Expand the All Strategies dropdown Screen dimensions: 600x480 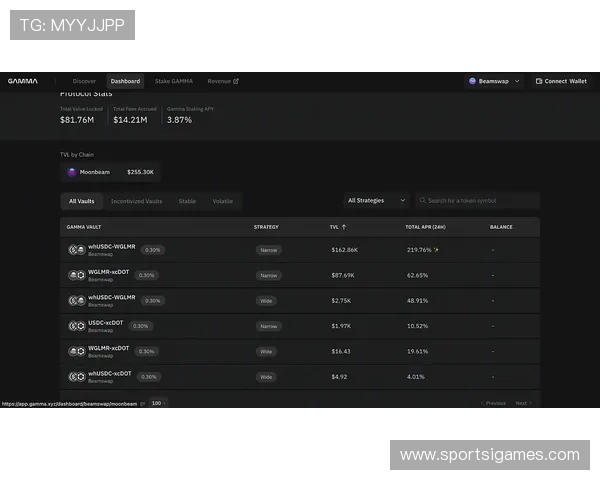pyautogui.click(x=376, y=200)
